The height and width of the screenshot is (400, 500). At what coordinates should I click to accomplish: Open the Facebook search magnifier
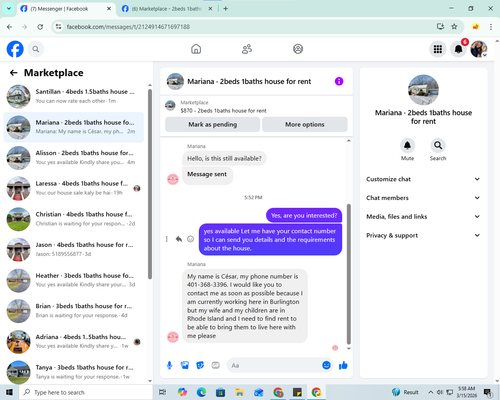[36, 49]
